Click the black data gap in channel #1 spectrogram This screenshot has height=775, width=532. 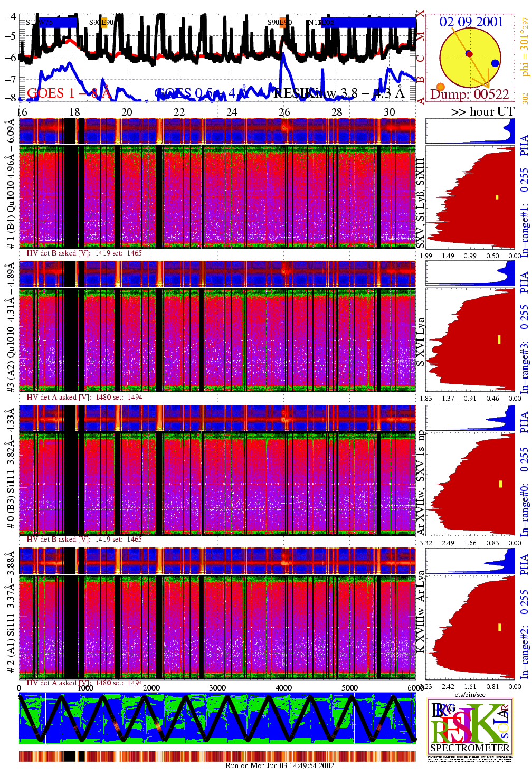pyautogui.click(x=70, y=195)
